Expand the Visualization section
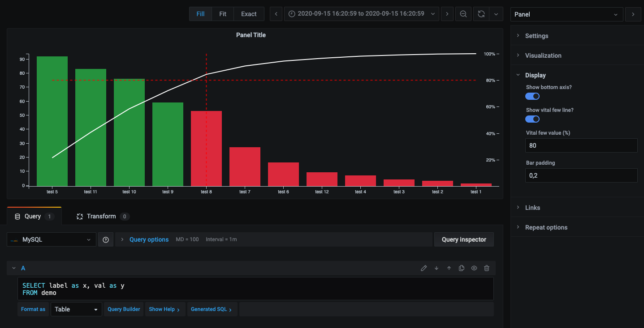The width and height of the screenshot is (644, 328). [543, 55]
